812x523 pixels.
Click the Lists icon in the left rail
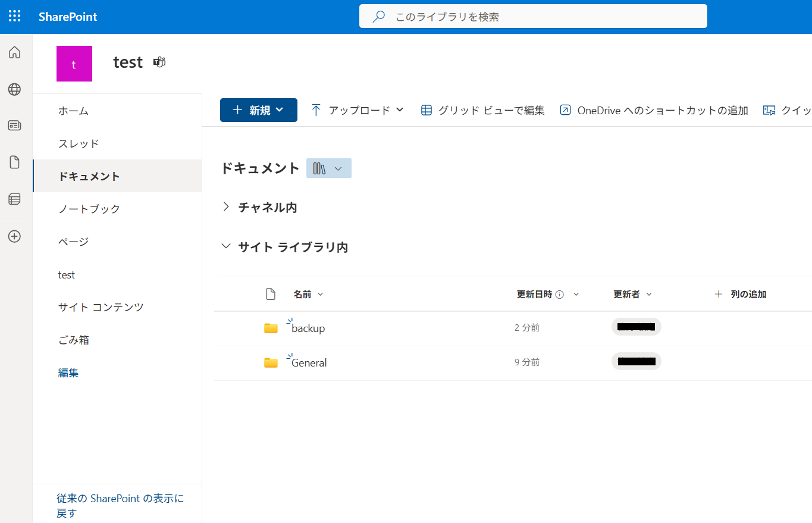[x=14, y=199]
